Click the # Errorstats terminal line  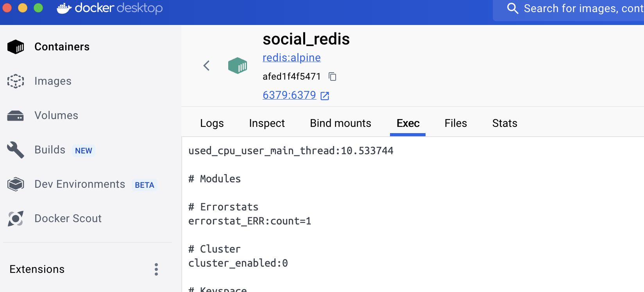pos(224,207)
